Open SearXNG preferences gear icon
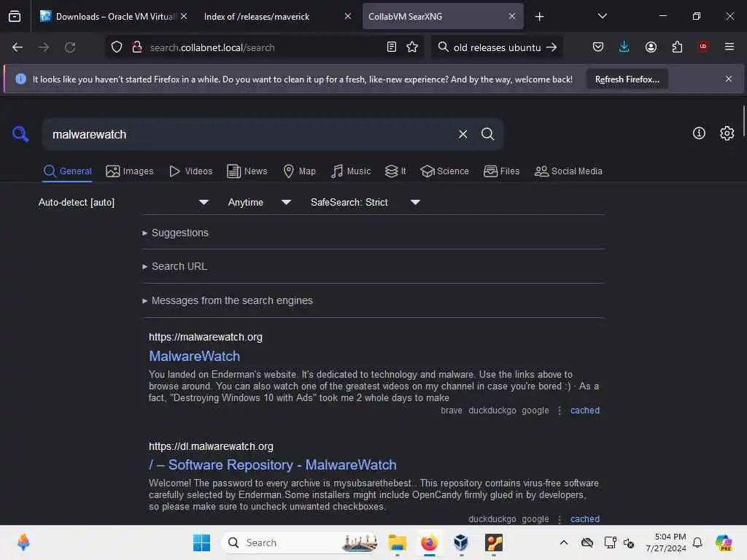 (727, 133)
